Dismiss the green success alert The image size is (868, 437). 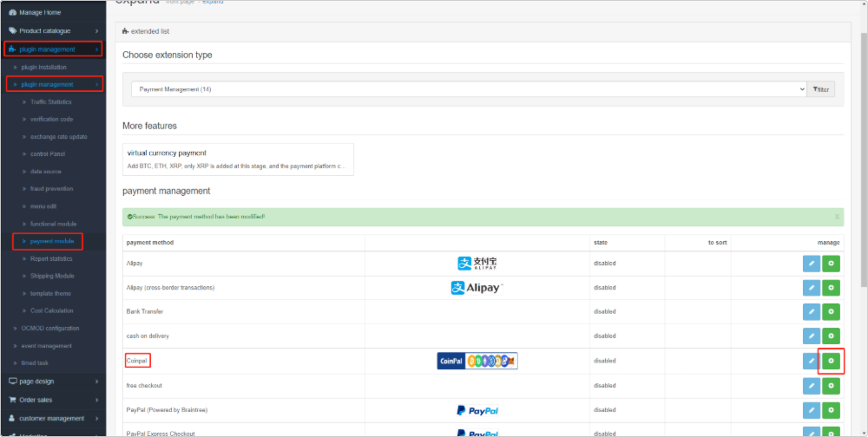(837, 217)
